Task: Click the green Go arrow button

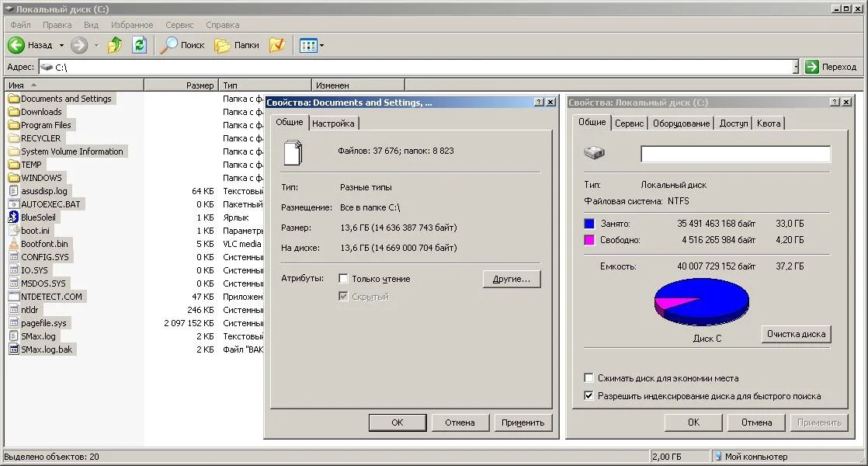Action: 811,67
